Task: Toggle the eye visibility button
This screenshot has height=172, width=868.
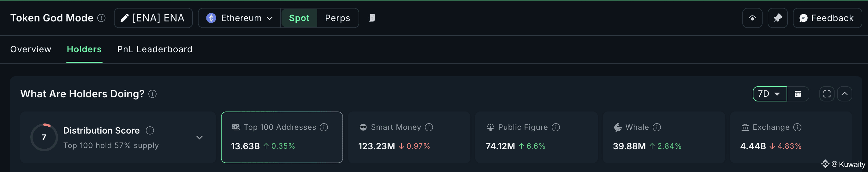Action: 752,18
